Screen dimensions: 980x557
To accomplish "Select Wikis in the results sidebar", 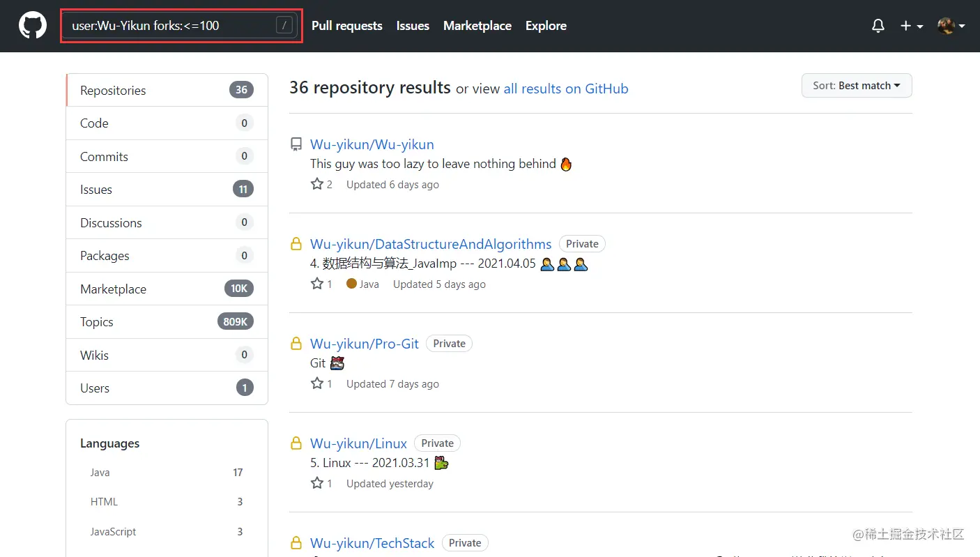I will coord(167,355).
